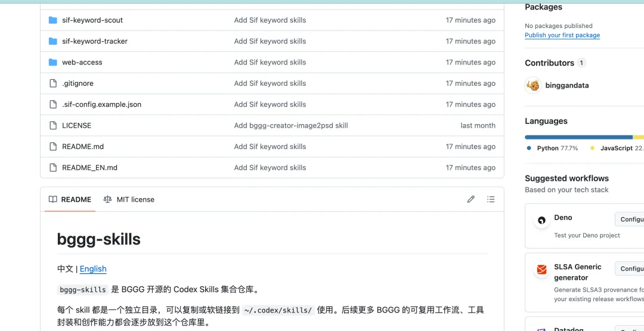644x331 pixels.
Task: Open the README outline list icon
Action: (491, 199)
